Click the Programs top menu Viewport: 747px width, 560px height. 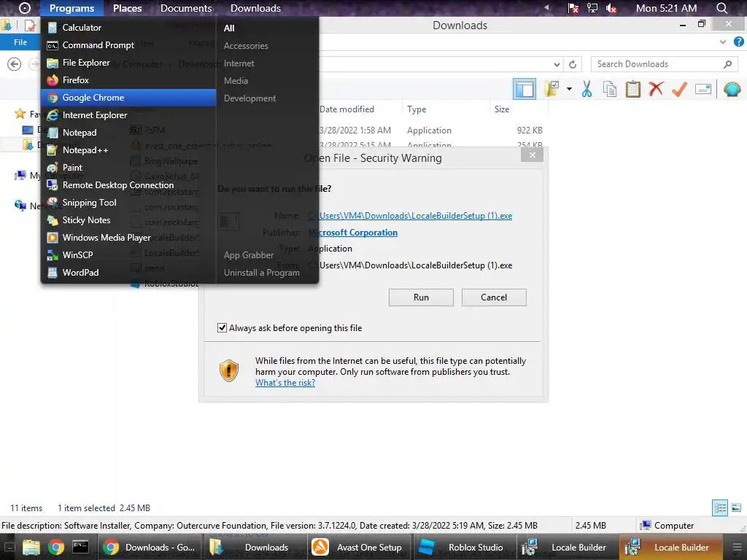[x=72, y=8]
